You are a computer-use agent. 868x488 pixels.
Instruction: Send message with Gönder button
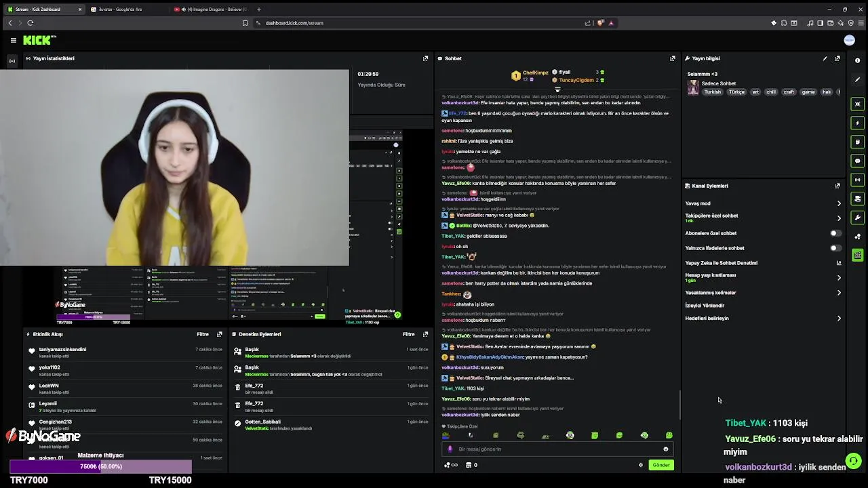661,465
